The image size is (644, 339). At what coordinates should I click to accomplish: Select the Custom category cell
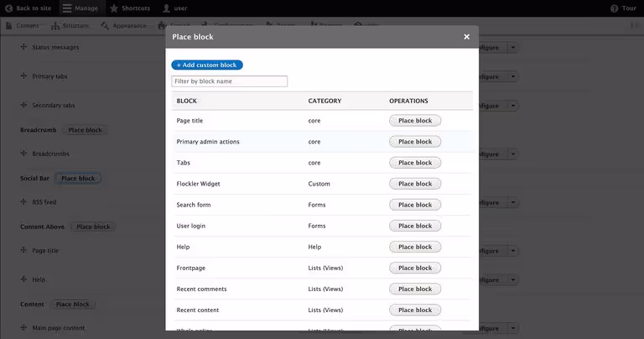[x=319, y=184]
